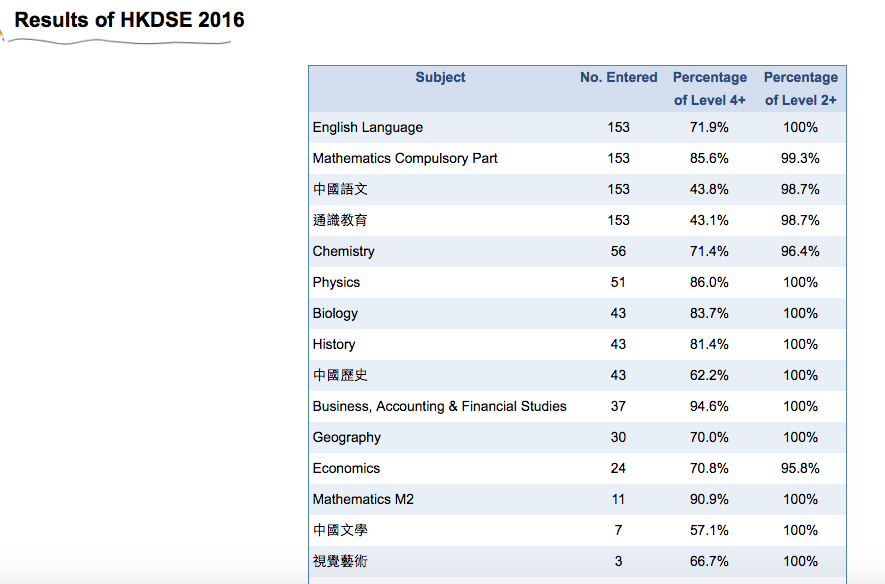Select the 'Geography' subject cell
885x584 pixels.
click(x=347, y=438)
